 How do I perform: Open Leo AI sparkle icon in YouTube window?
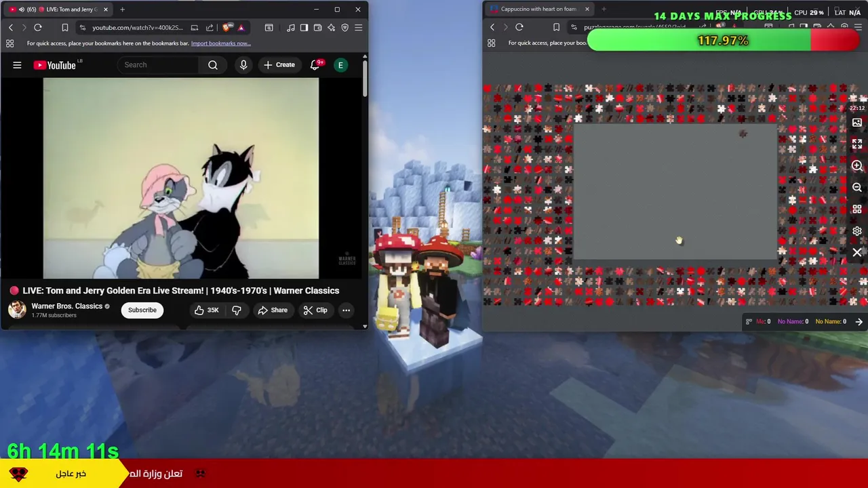pyautogui.click(x=331, y=27)
